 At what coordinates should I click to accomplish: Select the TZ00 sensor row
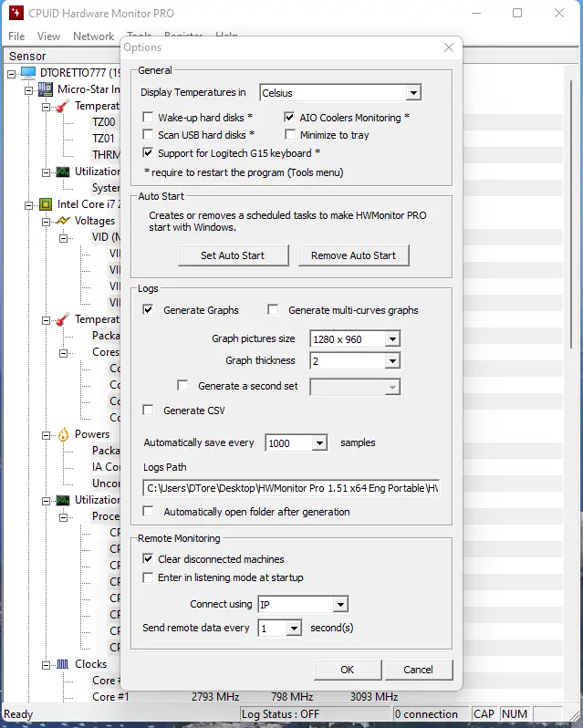coord(103,122)
